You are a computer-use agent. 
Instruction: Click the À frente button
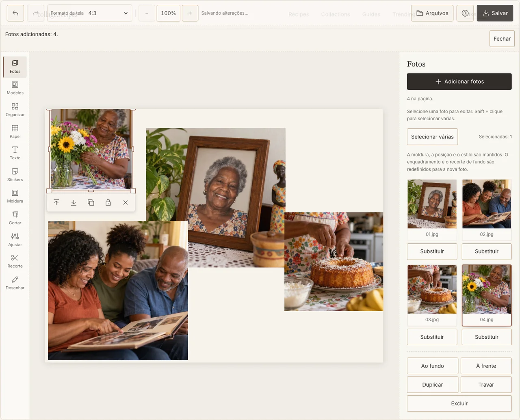486,366
